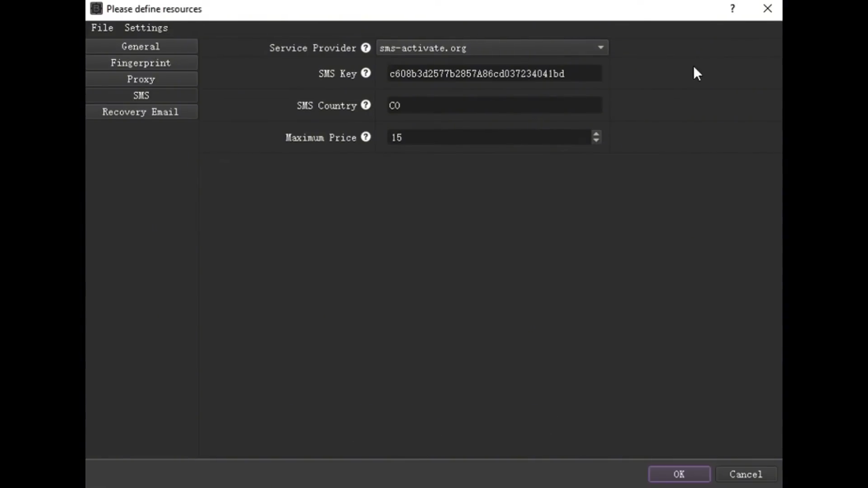Increase Maximum Price with up arrow
The width and height of the screenshot is (868, 488).
point(596,134)
